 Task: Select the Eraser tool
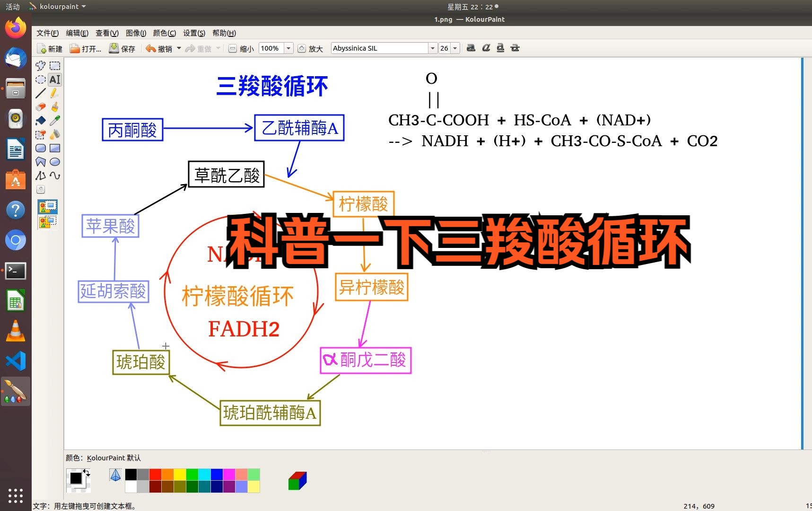point(41,107)
